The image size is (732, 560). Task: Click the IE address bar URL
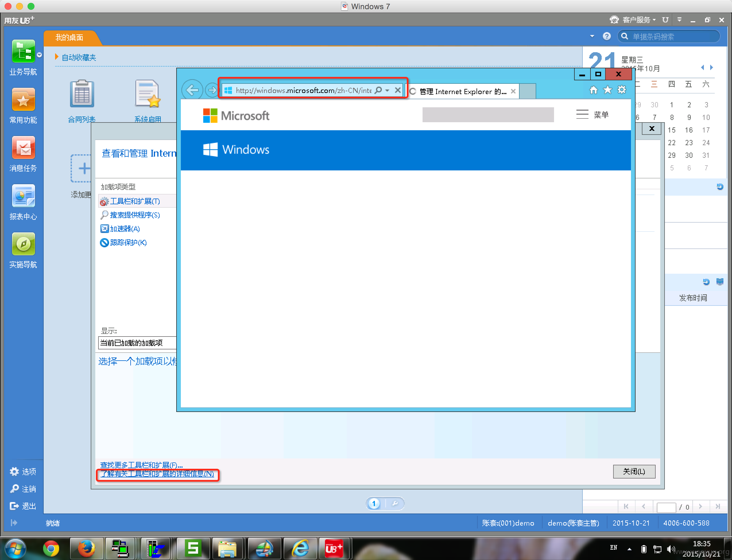303,90
